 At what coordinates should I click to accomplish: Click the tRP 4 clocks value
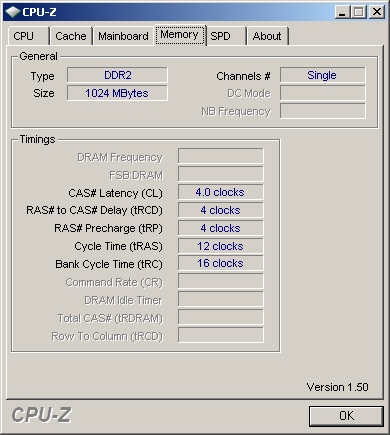coord(221,228)
